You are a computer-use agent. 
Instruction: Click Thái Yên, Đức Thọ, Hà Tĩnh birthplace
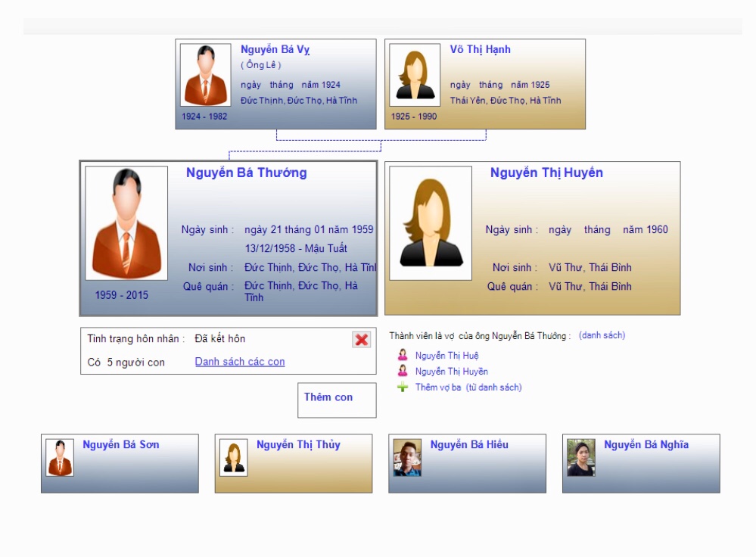click(506, 101)
